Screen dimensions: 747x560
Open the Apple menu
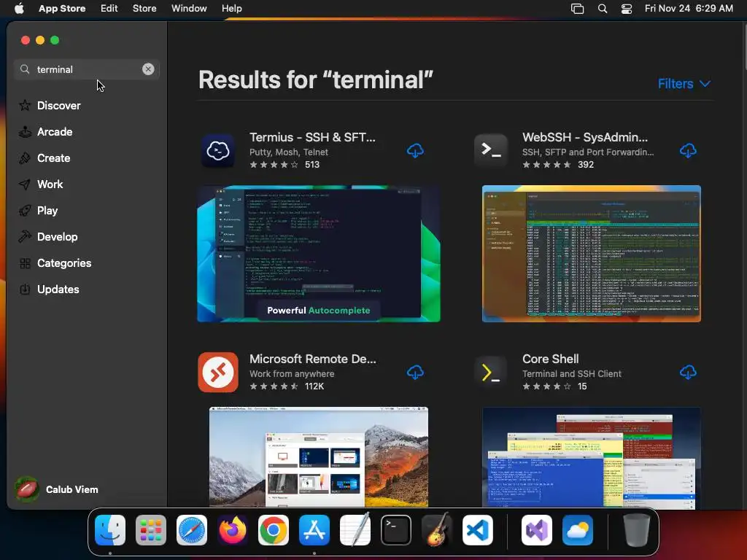tap(19, 9)
